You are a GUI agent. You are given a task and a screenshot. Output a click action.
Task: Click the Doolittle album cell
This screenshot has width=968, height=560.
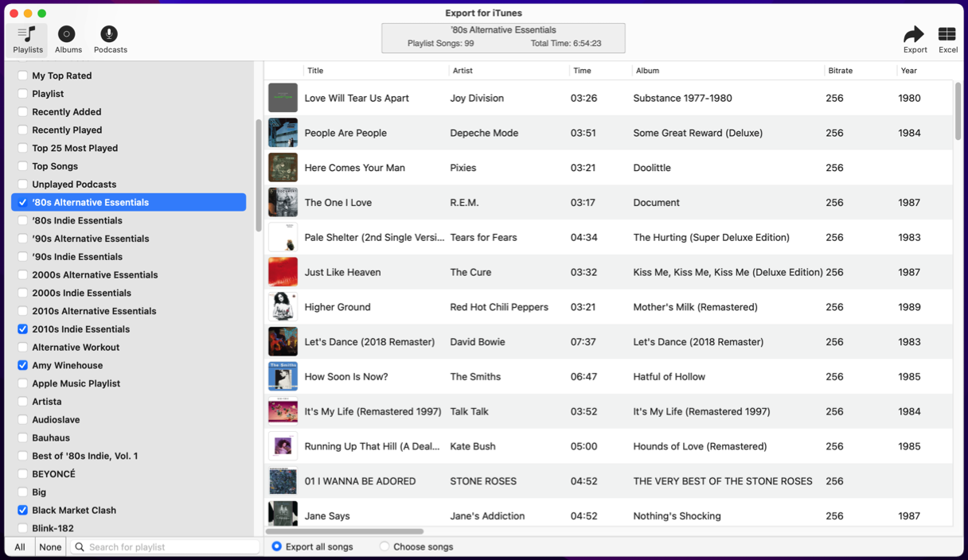tap(652, 168)
